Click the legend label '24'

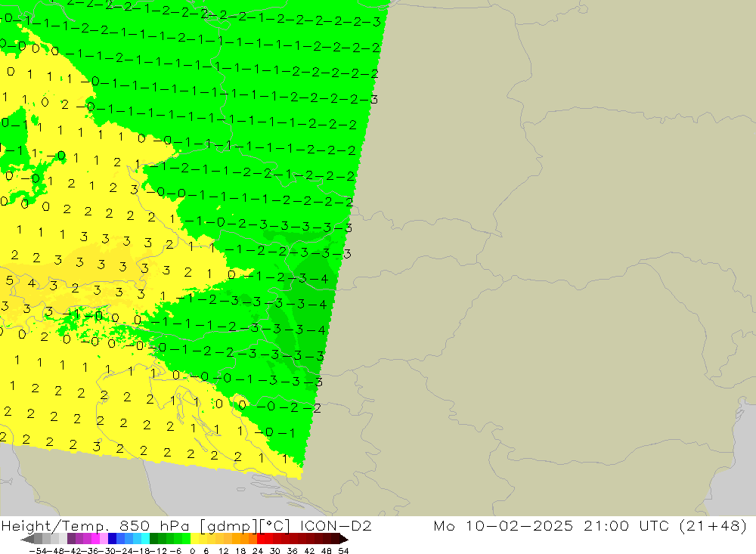point(258,551)
